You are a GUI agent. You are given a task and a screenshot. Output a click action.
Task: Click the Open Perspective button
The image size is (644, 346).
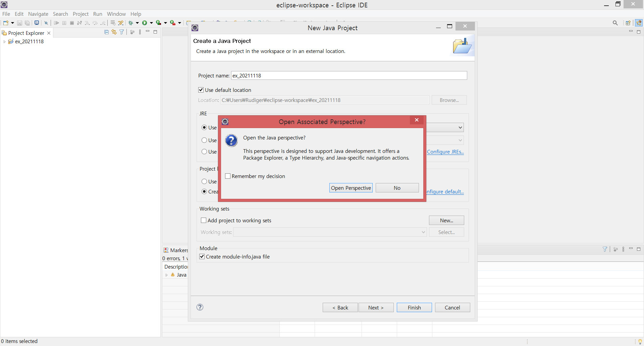351,188
